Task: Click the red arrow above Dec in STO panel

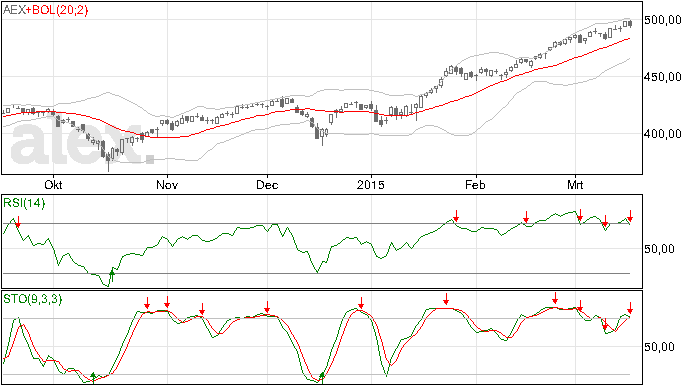Action: click(x=267, y=307)
